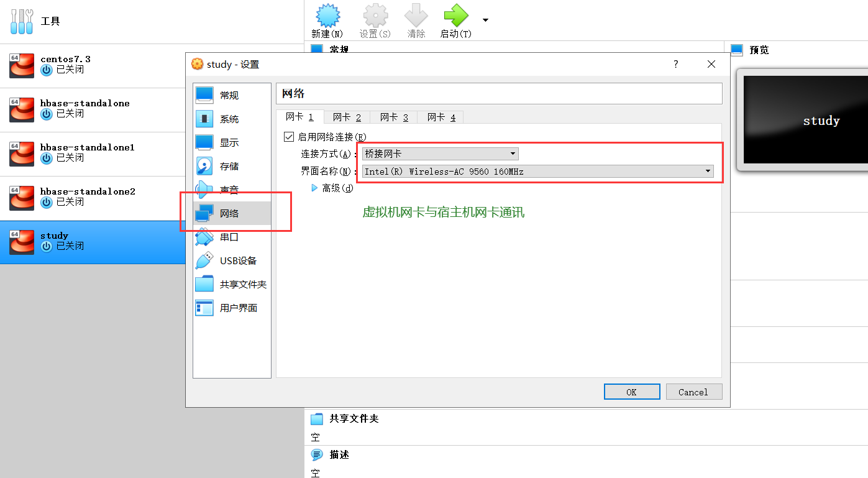Click the OK button
Viewport: 868px width, 478px height.
tap(631, 392)
